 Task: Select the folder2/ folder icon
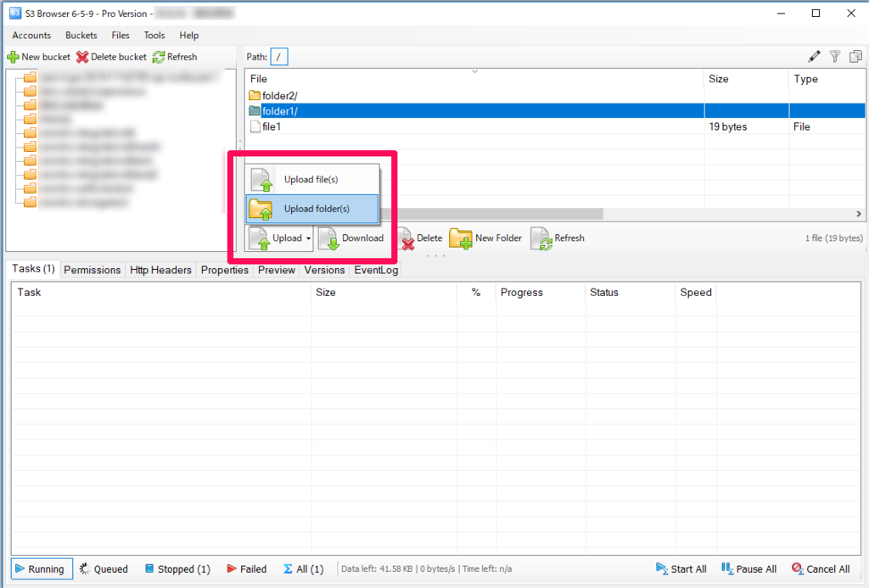point(255,95)
